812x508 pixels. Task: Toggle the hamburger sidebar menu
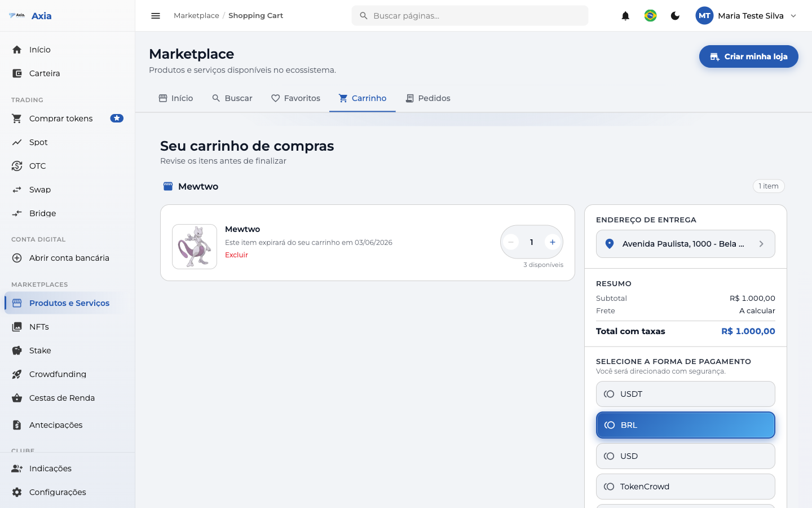click(156, 16)
